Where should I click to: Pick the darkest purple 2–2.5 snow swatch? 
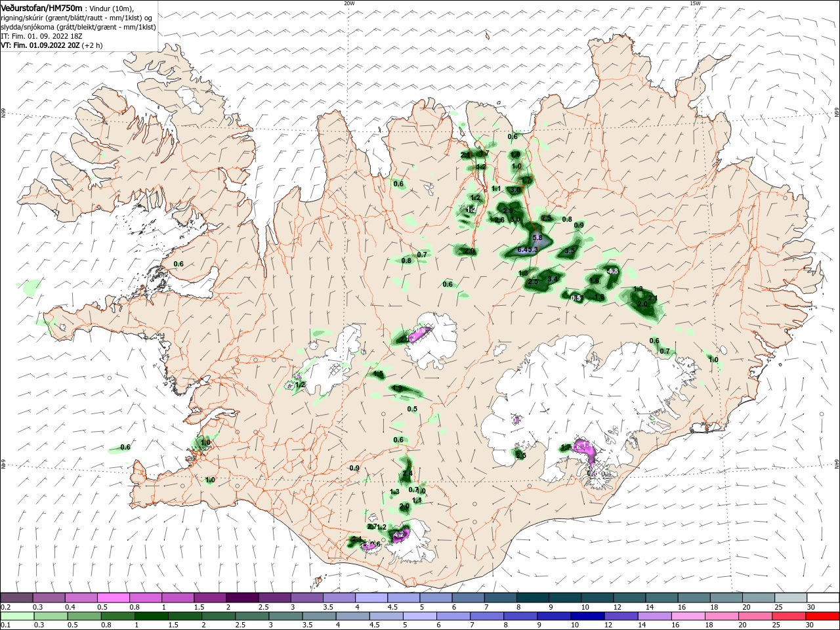click(241, 598)
